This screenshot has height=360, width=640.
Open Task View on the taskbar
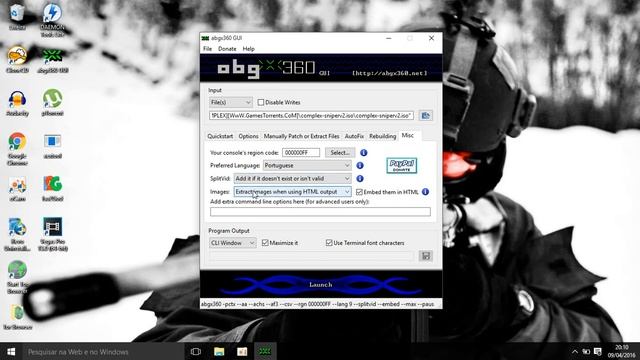[x=196, y=351]
